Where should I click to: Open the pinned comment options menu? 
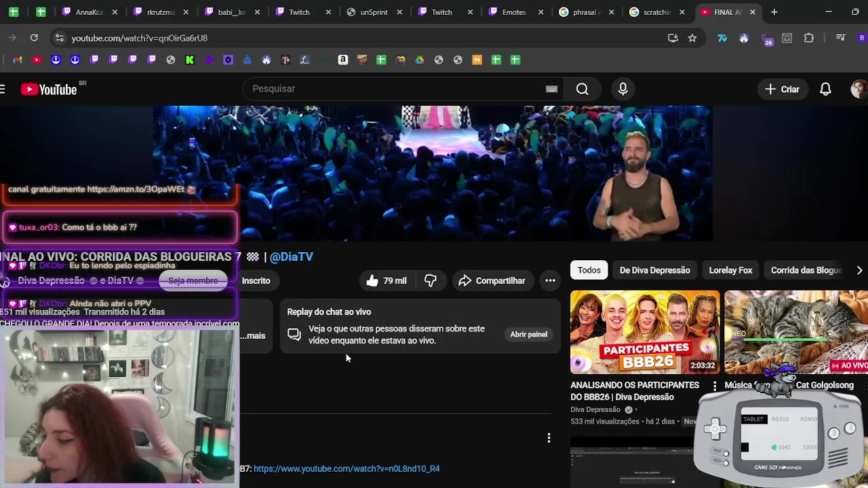point(549,438)
